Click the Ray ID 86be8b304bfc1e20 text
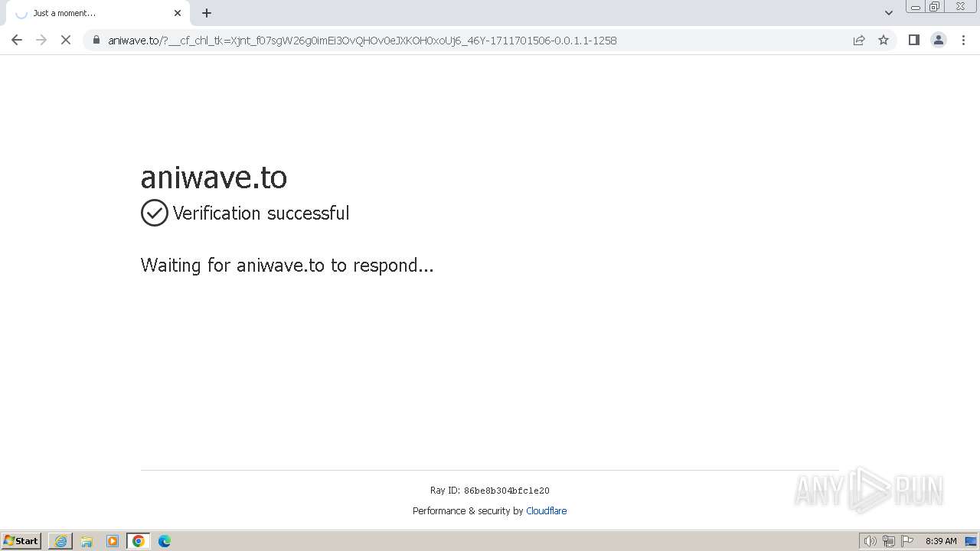This screenshot has height=551, width=980. [x=490, y=491]
